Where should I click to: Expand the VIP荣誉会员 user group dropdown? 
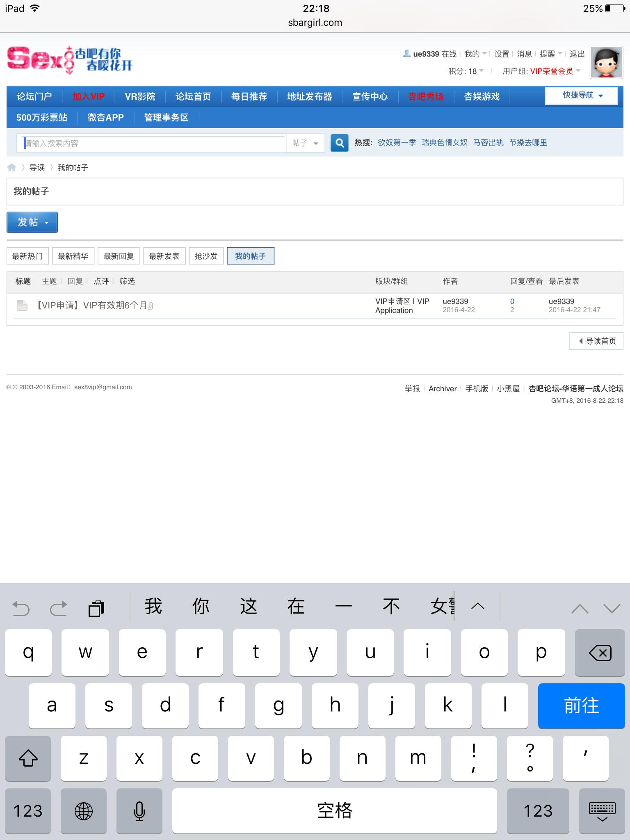(x=555, y=71)
